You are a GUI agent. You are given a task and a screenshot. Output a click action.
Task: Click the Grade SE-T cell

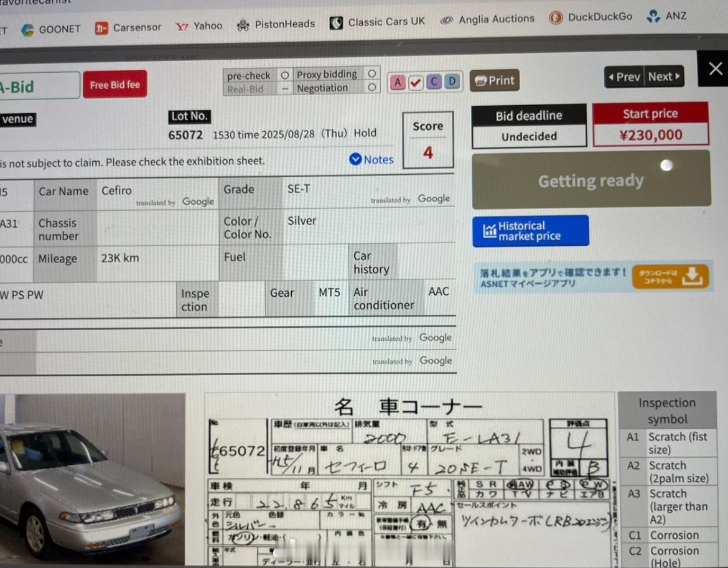[368, 191]
